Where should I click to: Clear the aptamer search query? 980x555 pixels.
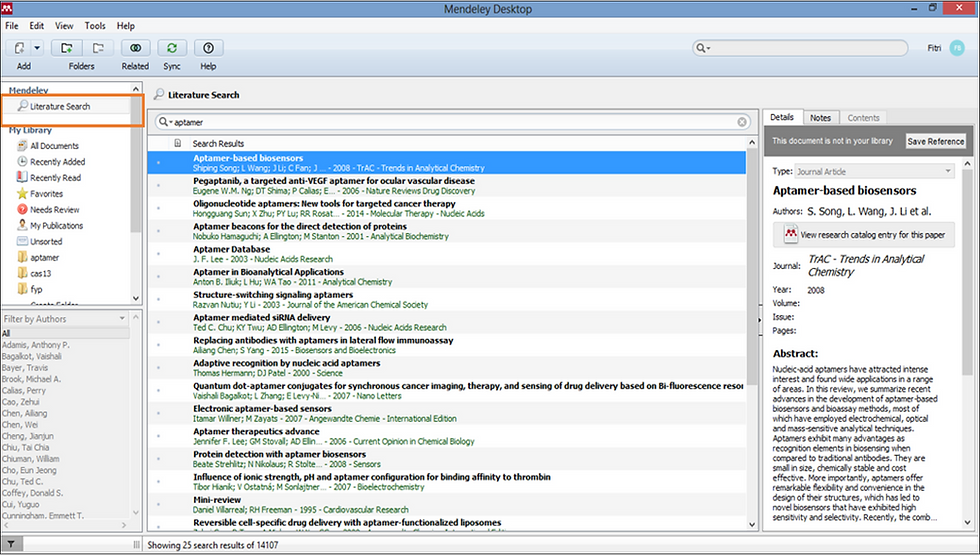point(742,122)
